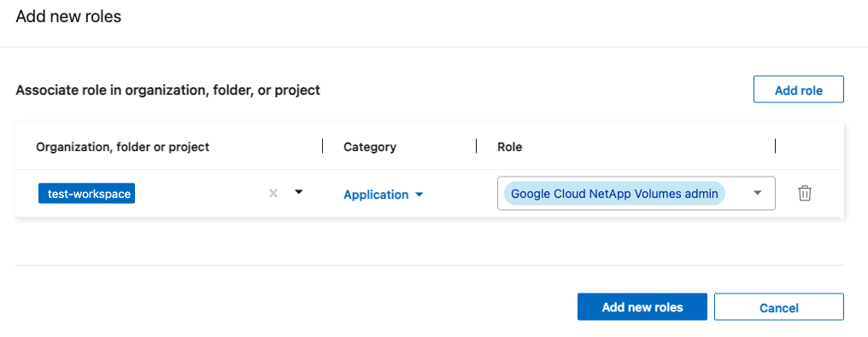Click the Category column header
The image size is (868, 337).
coord(370,147)
